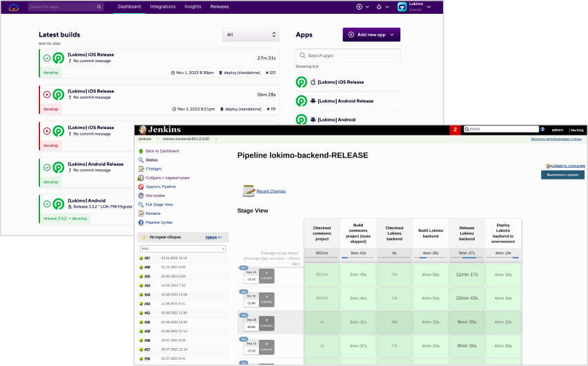Screen dimensions: 588x366
Task: Click the red failed icon of build #119
Action: (47, 94)
